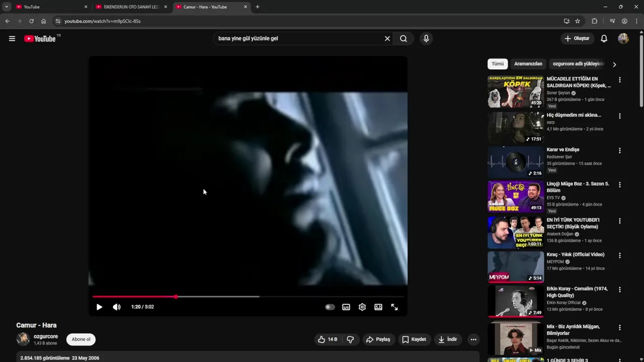Mute the video volume

(117, 307)
